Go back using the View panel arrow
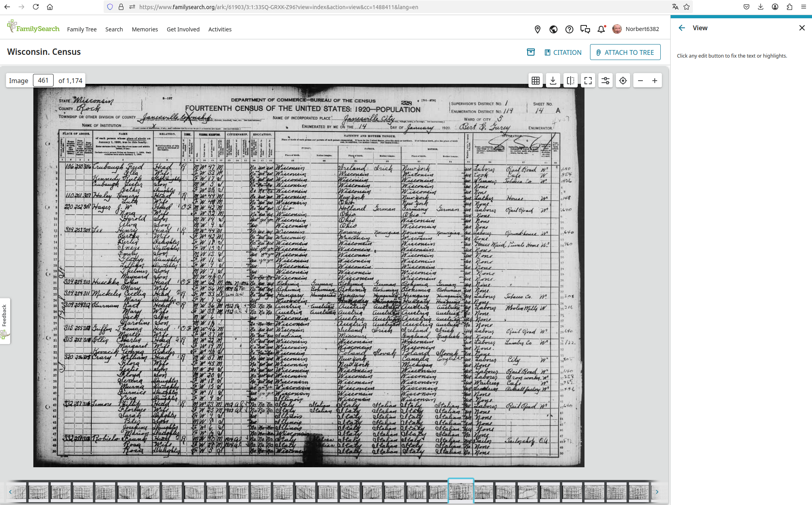The width and height of the screenshot is (812, 505). point(682,28)
